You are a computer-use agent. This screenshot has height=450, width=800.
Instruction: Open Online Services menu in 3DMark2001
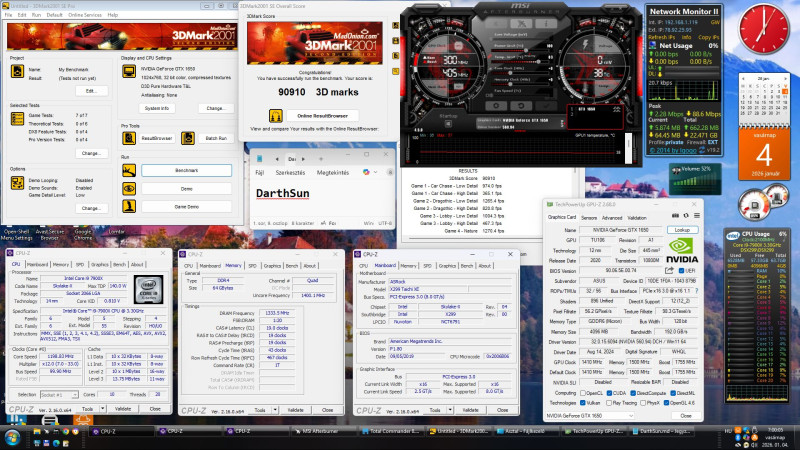click(x=85, y=15)
